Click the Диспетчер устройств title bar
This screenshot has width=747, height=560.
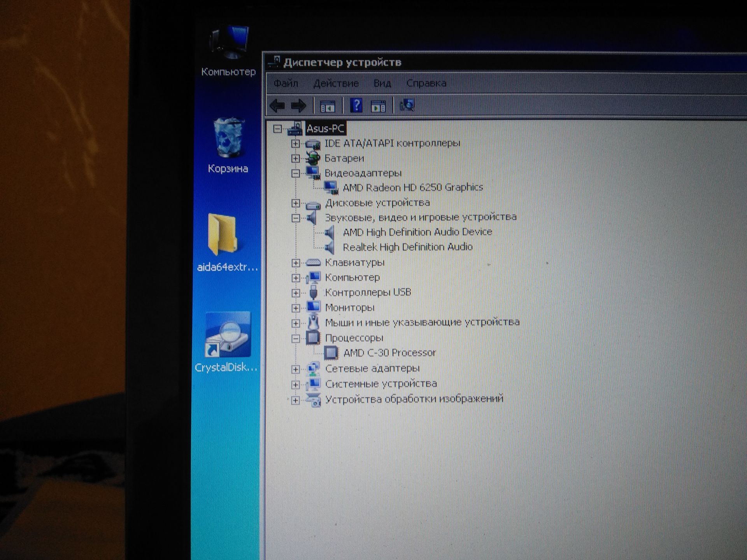[x=506, y=62]
